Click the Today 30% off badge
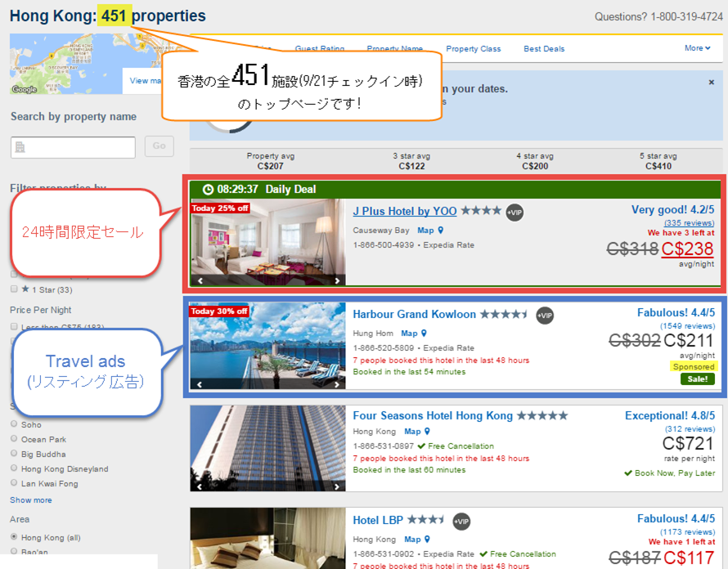The width and height of the screenshot is (728, 569). coord(219,311)
